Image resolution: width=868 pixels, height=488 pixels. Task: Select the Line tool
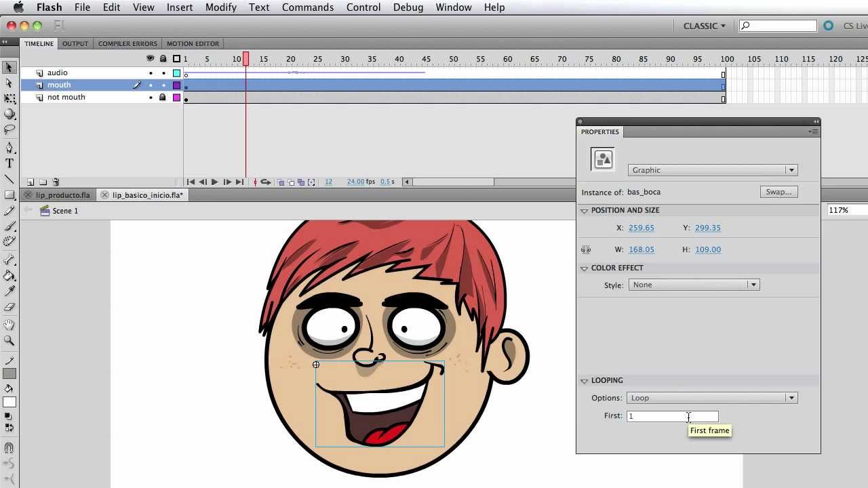coord(9,179)
